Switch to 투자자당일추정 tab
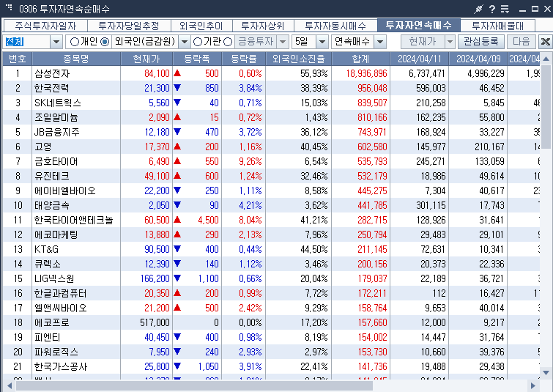 tap(129, 26)
